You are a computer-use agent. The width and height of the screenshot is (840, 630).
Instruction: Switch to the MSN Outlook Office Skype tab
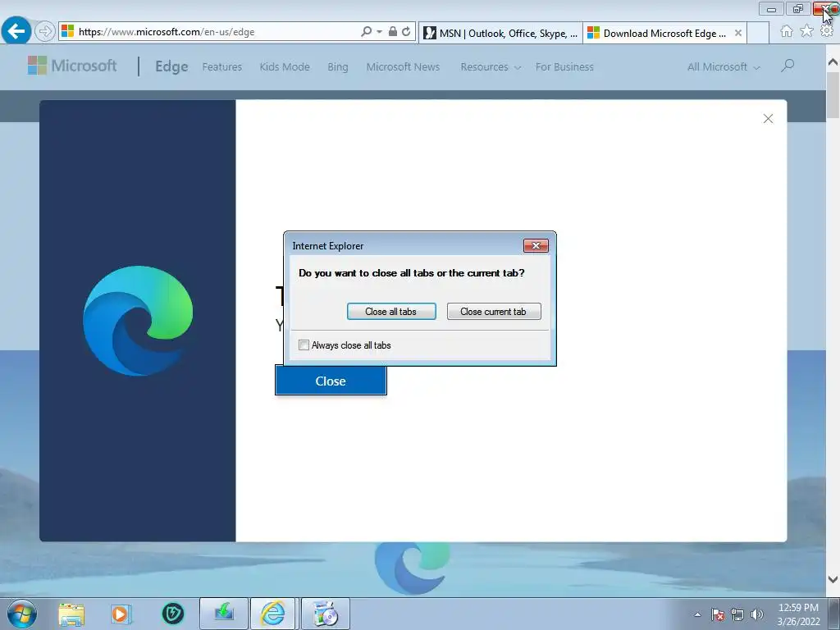click(x=500, y=33)
